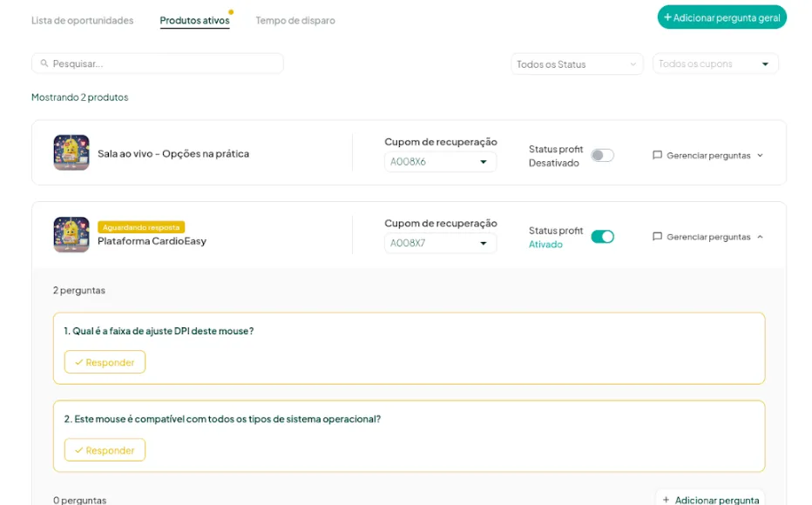Click Responder for the DPI question
Image resolution: width=812 pixels, height=505 pixels.
105,362
